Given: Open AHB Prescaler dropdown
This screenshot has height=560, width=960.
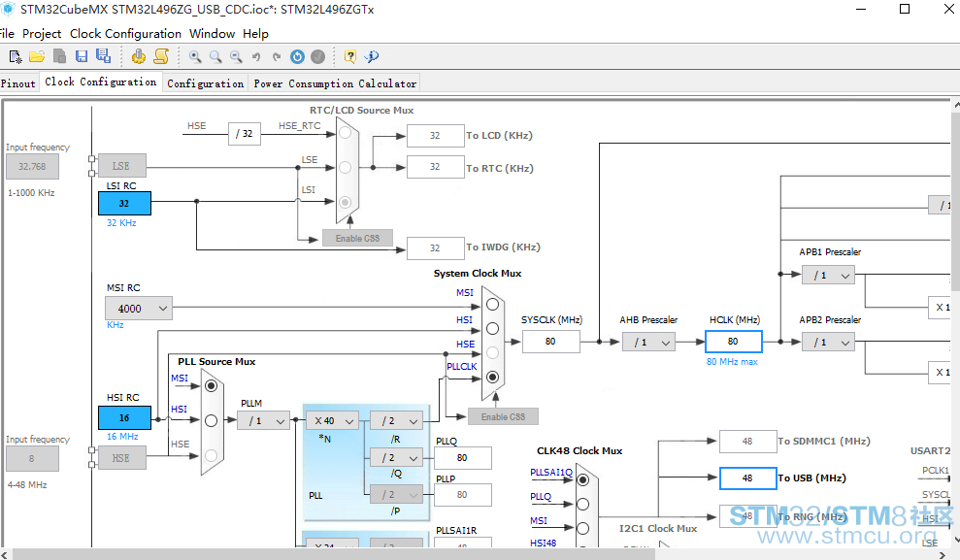Looking at the screenshot, I should click(x=649, y=342).
